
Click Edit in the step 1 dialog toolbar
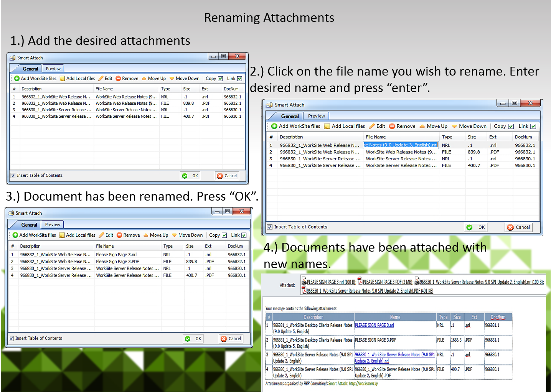pyautogui.click(x=106, y=79)
